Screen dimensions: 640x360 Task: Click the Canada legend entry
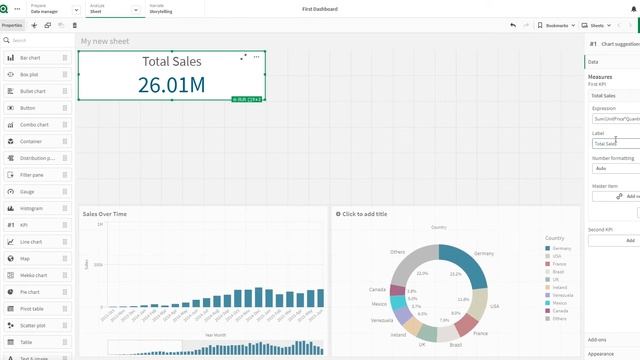(557, 311)
